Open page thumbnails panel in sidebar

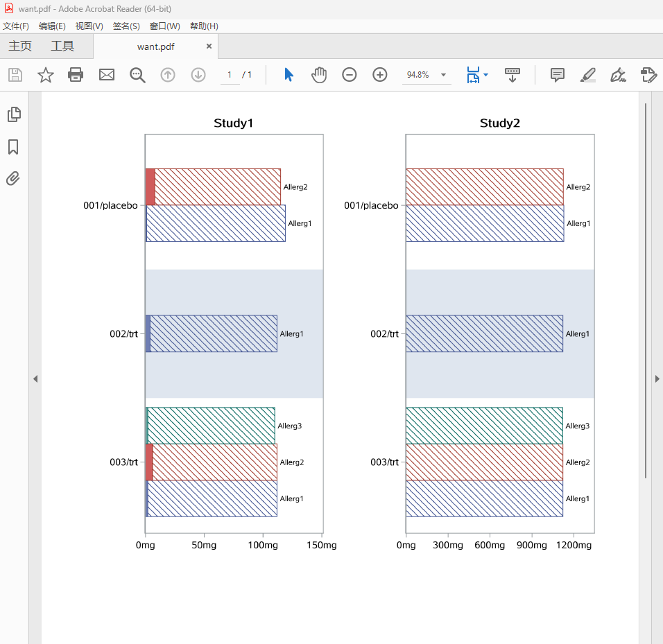[14, 114]
